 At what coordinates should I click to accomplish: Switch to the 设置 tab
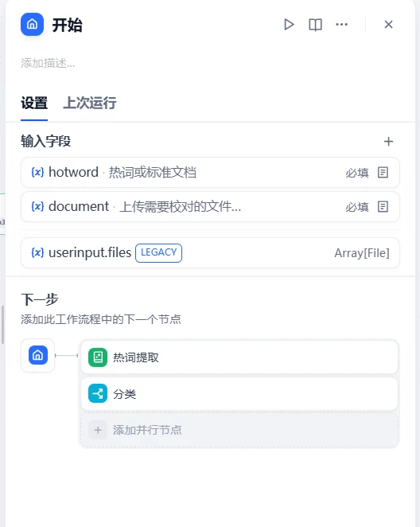point(34,103)
